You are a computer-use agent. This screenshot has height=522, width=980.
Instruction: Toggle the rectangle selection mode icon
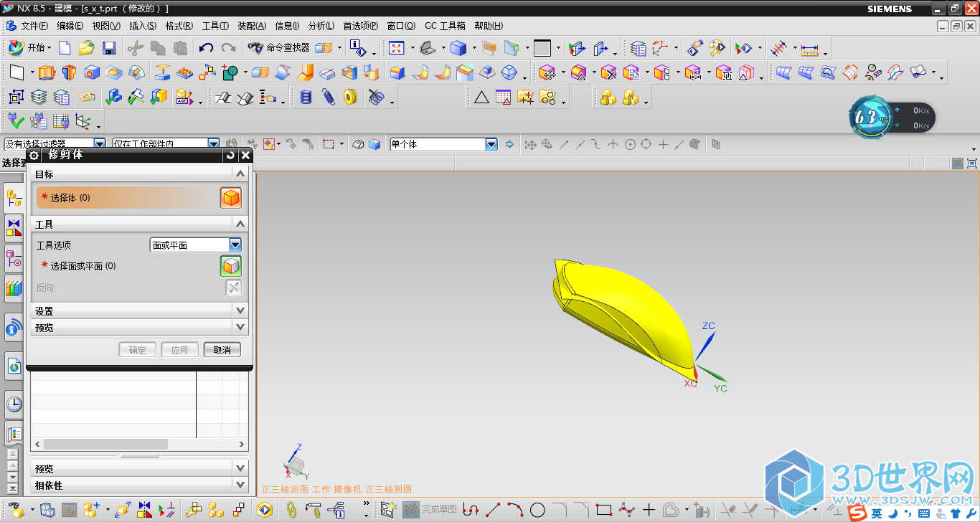tap(329, 144)
